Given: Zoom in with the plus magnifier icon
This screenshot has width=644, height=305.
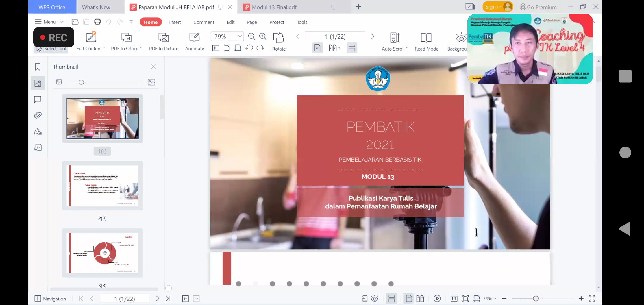Looking at the screenshot, I should (263, 36).
